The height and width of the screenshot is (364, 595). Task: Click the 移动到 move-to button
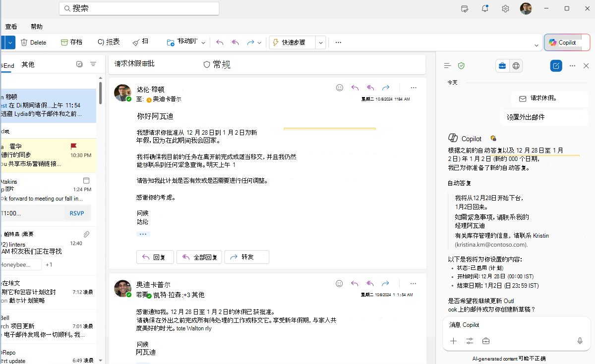tap(182, 43)
